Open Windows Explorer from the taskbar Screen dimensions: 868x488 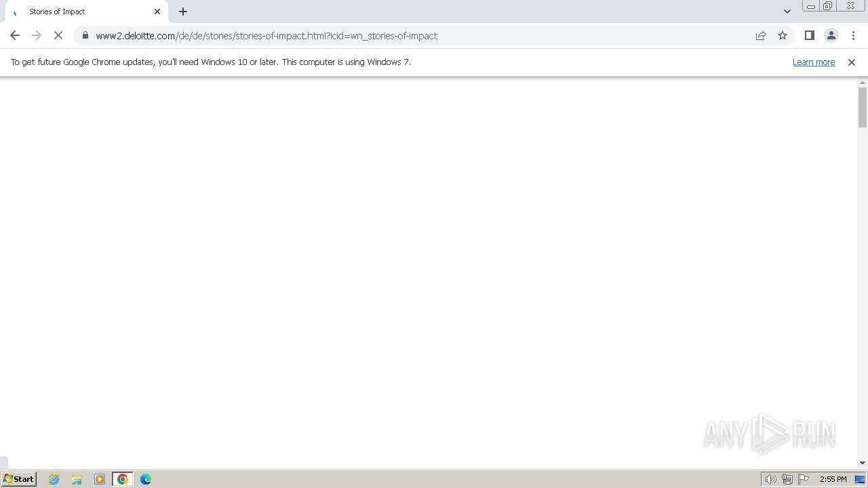pyautogui.click(x=77, y=479)
